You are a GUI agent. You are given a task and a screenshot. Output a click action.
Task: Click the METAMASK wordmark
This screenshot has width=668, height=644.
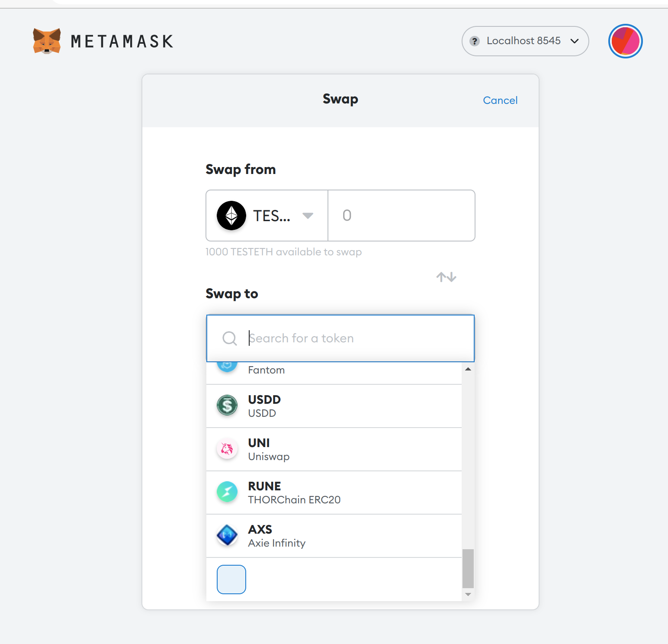click(122, 41)
